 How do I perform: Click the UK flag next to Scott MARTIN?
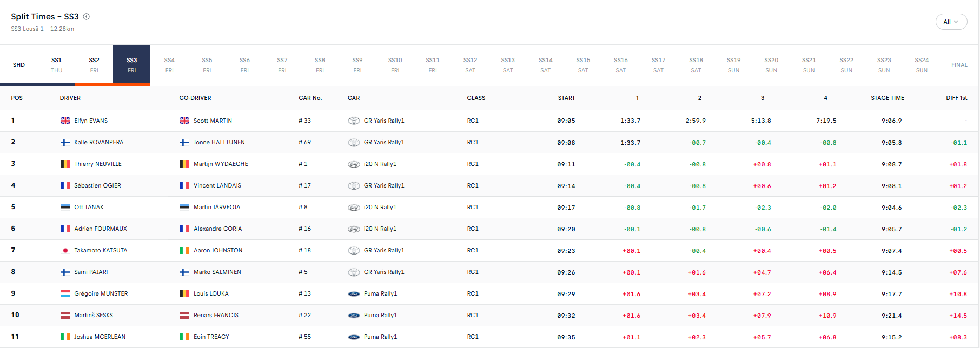(x=184, y=121)
